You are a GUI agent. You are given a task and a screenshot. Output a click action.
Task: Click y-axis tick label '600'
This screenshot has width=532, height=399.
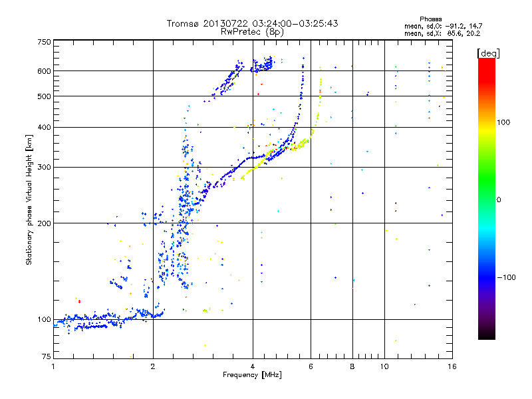(x=44, y=71)
